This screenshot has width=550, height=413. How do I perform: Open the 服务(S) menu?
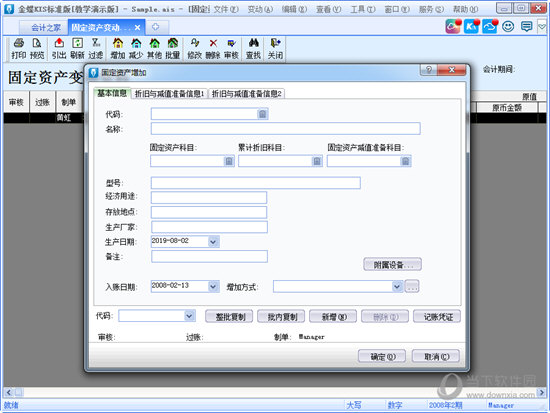[x=431, y=9]
